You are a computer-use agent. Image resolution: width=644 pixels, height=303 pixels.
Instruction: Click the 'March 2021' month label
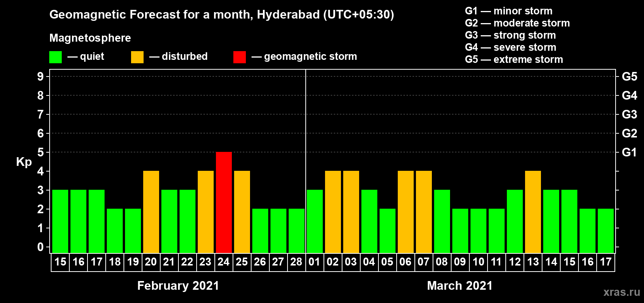460,286
